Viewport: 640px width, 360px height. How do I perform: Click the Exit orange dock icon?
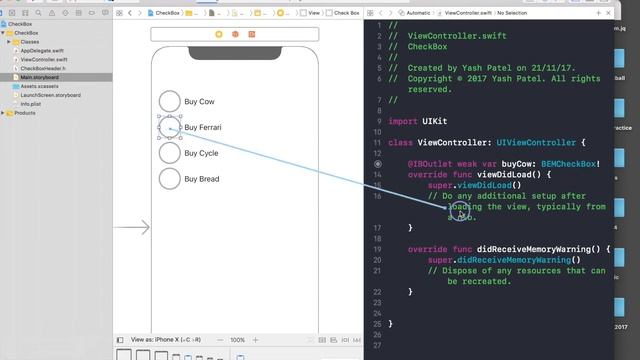(251, 34)
